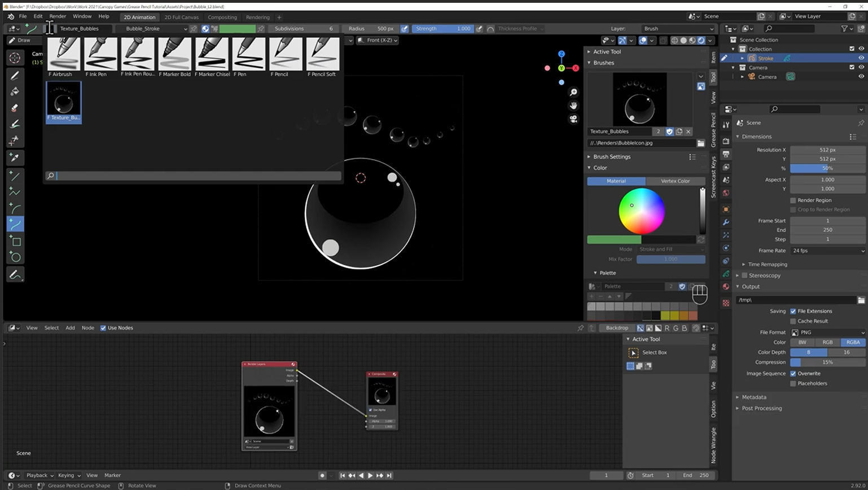The height and width of the screenshot is (490, 868).
Task: Click the Strength slider in header
Action: (x=442, y=29)
